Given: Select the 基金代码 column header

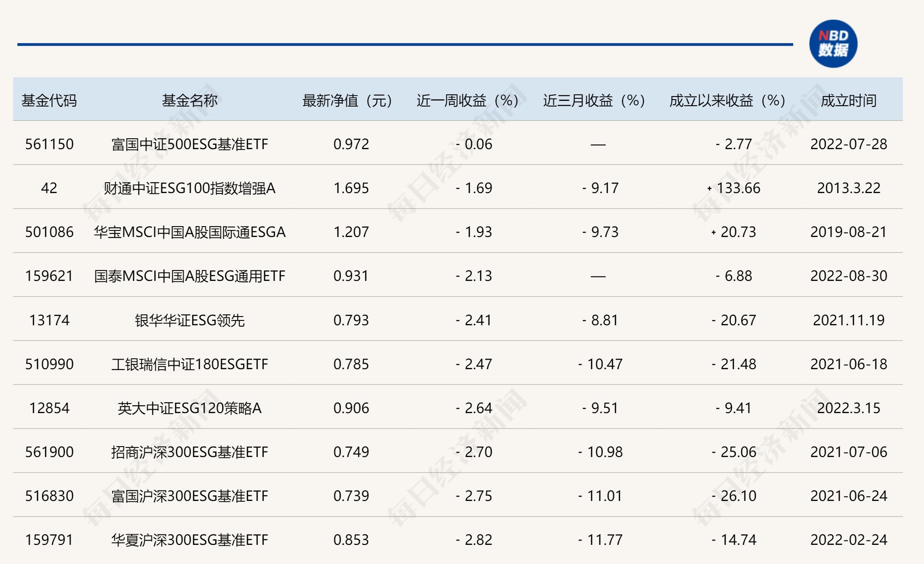Looking at the screenshot, I should tap(49, 100).
